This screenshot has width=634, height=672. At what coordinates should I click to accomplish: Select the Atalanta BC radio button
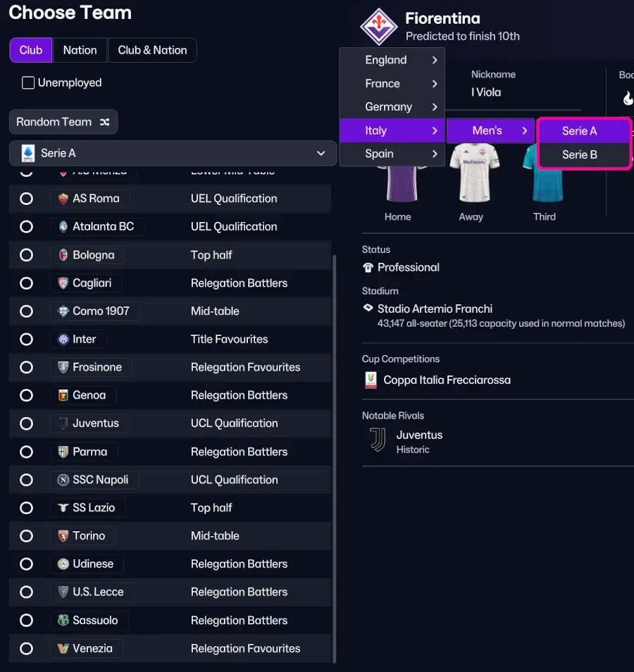[x=27, y=227]
